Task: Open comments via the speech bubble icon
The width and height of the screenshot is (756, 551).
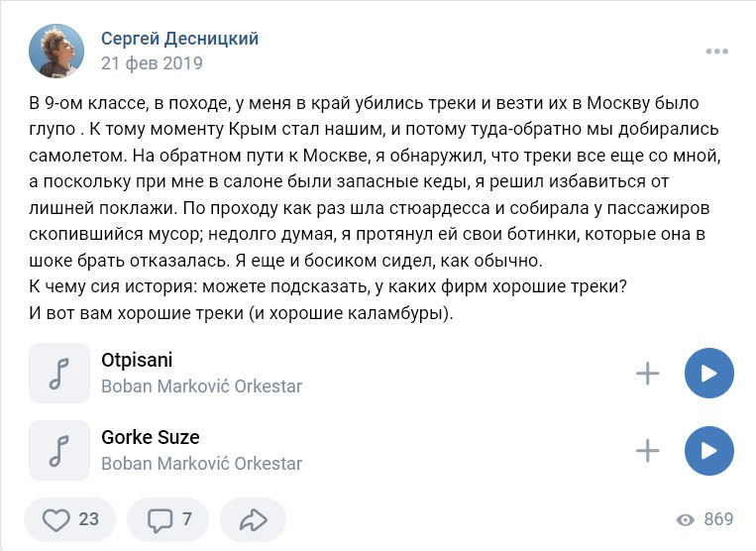Action: pos(169,519)
